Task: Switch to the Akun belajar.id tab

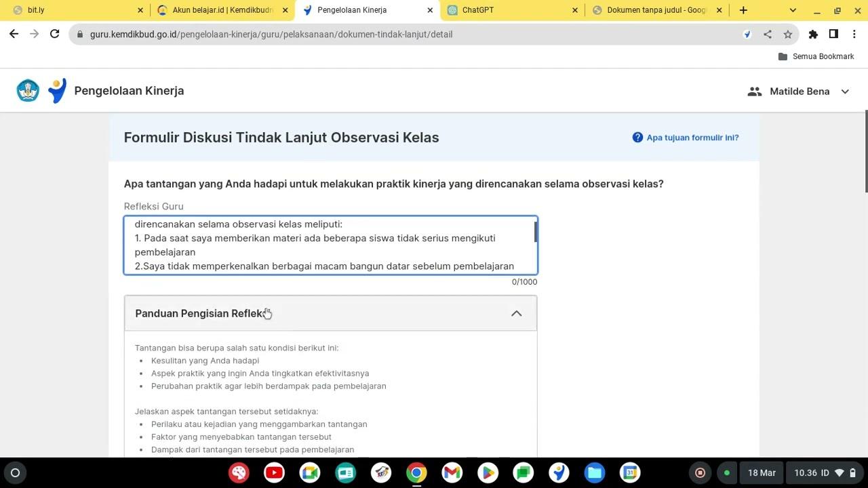Action: pyautogui.click(x=220, y=10)
